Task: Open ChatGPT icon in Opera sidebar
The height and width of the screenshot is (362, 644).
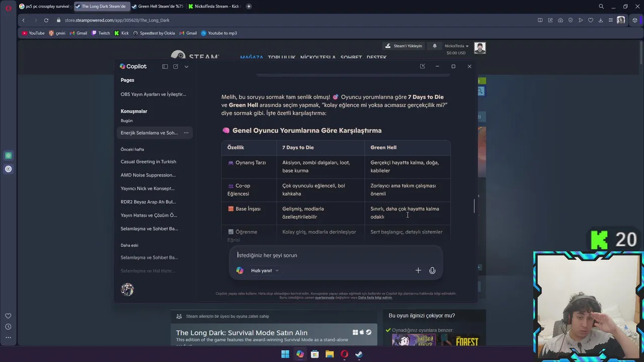Action: pyautogui.click(x=8, y=156)
